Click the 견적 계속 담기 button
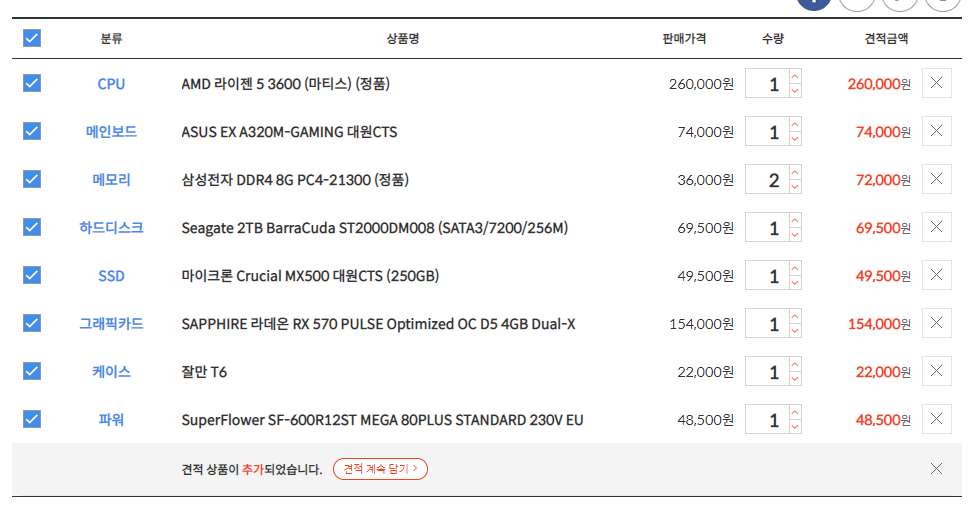Viewport: 971px width, 517px height. coord(380,468)
